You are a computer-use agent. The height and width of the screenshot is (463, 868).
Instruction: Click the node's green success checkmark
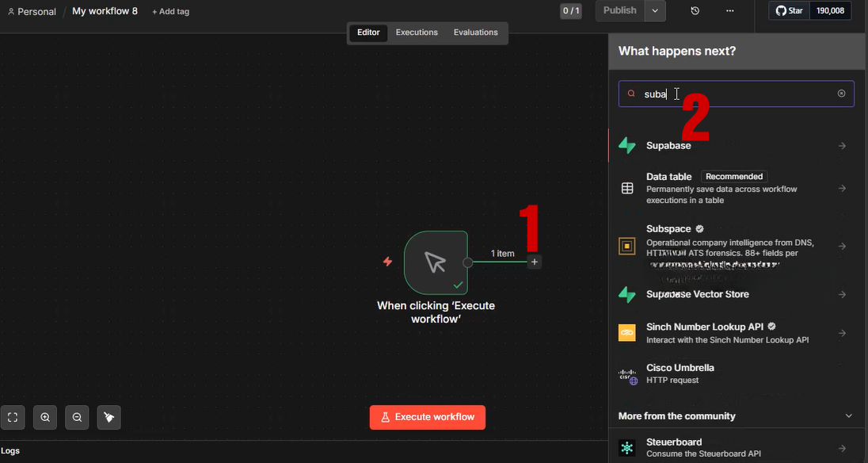tap(458, 285)
